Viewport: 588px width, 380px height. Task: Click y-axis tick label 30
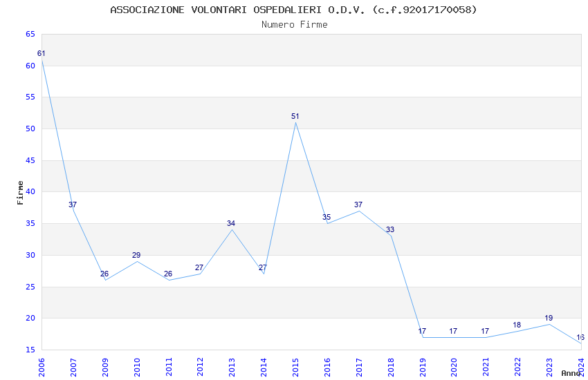[30, 255]
